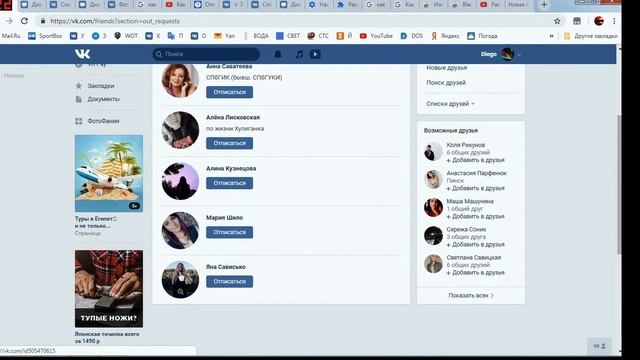The height and width of the screenshot is (360, 640).
Task: Go forward with browser arrow
Action: (9, 21)
